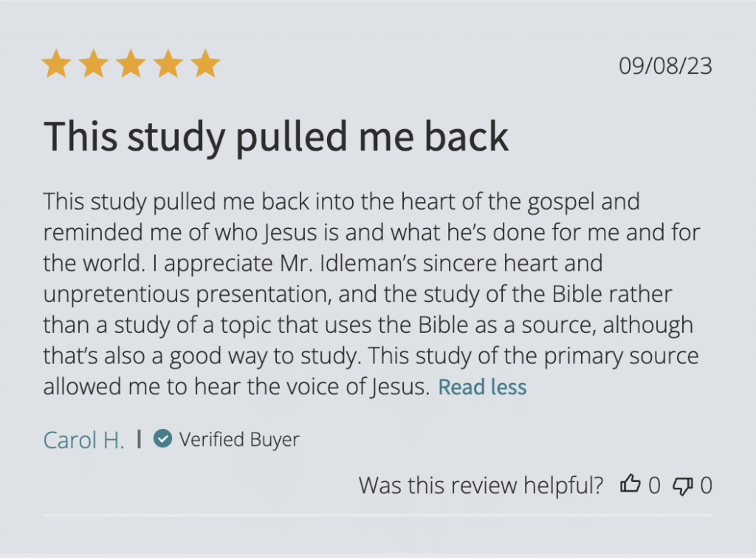This screenshot has width=756, height=558.
Task: Click the "Was this review helpful?" text
Action: tap(481, 486)
